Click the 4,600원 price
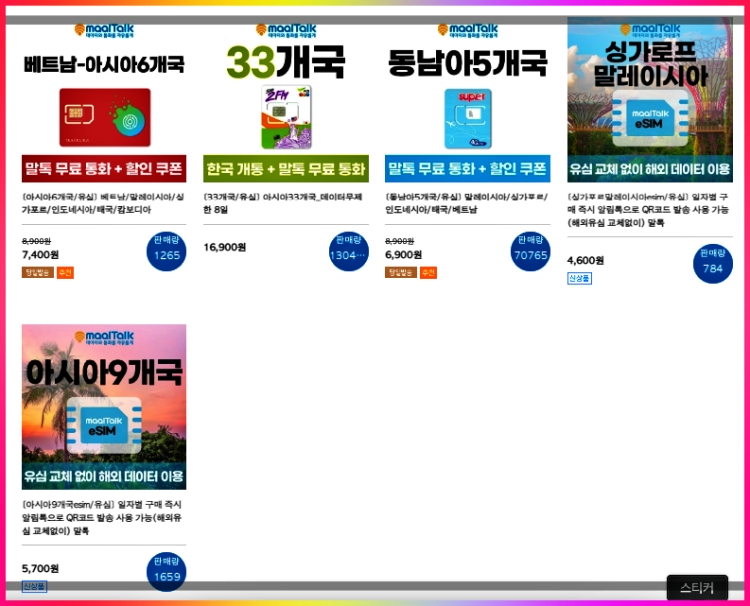This screenshot has width=750, height=606. pyautogui.click(x=585, y=261)
